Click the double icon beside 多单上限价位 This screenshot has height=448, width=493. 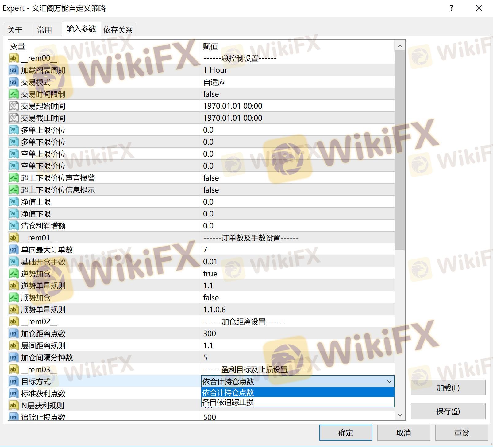[x=13, y=130]
